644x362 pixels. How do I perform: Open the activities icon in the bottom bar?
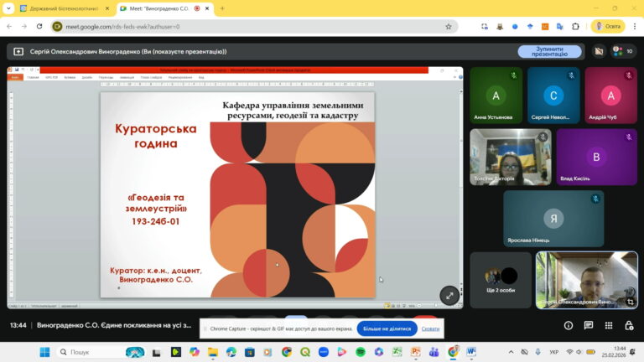point(609,325)
